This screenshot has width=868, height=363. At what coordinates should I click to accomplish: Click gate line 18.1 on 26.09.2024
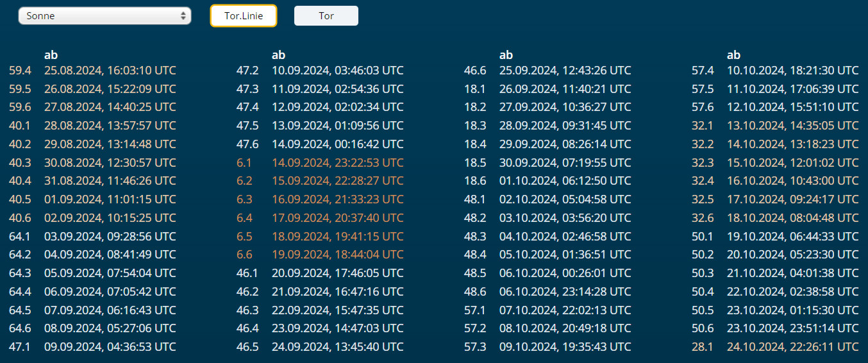(565, 89)
